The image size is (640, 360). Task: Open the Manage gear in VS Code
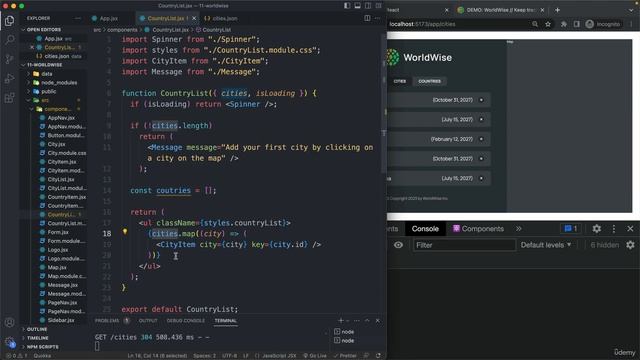click(9, 341)
